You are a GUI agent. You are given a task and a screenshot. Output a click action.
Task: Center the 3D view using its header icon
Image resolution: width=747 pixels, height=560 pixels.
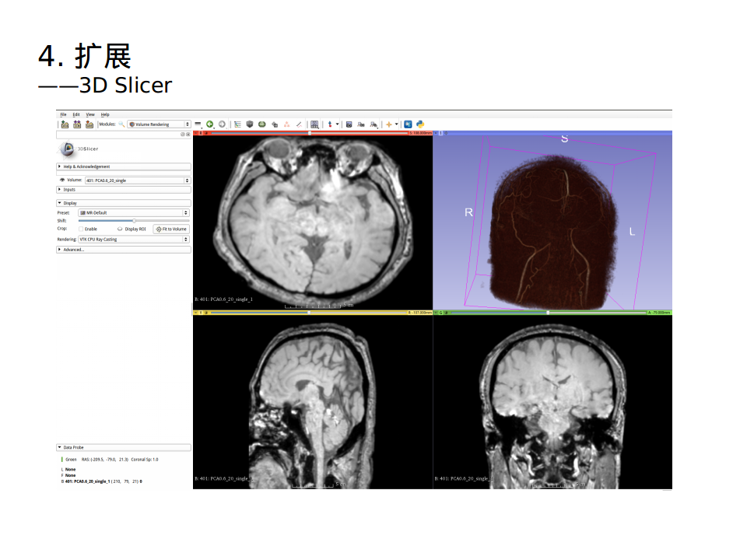tap(447, 133)
